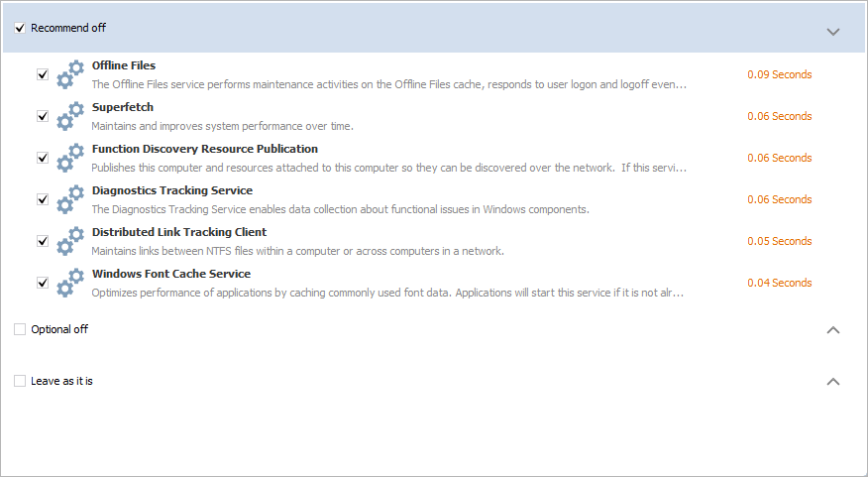
Task: Expand the Optional off section chevron
Action: [833, 329]
